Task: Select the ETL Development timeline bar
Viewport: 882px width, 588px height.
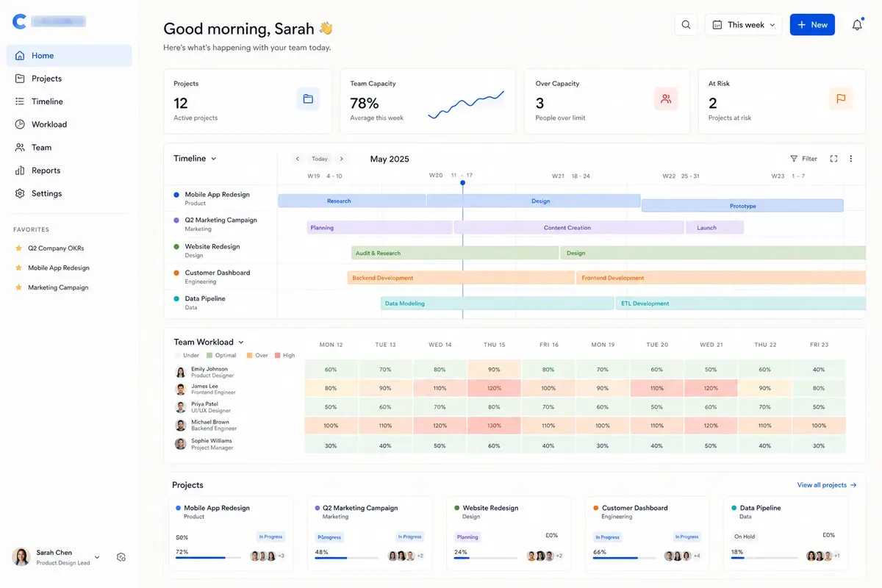Action: (x=740, y=303)
